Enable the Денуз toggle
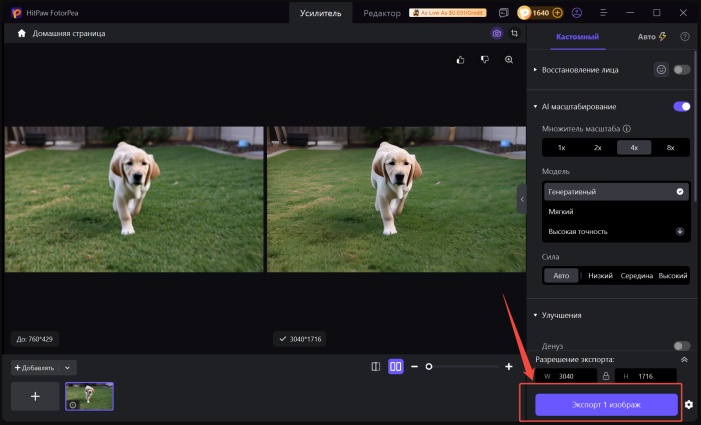Viewport: 701px width, 425px height. pyautogui.click(x=682, y=346)
